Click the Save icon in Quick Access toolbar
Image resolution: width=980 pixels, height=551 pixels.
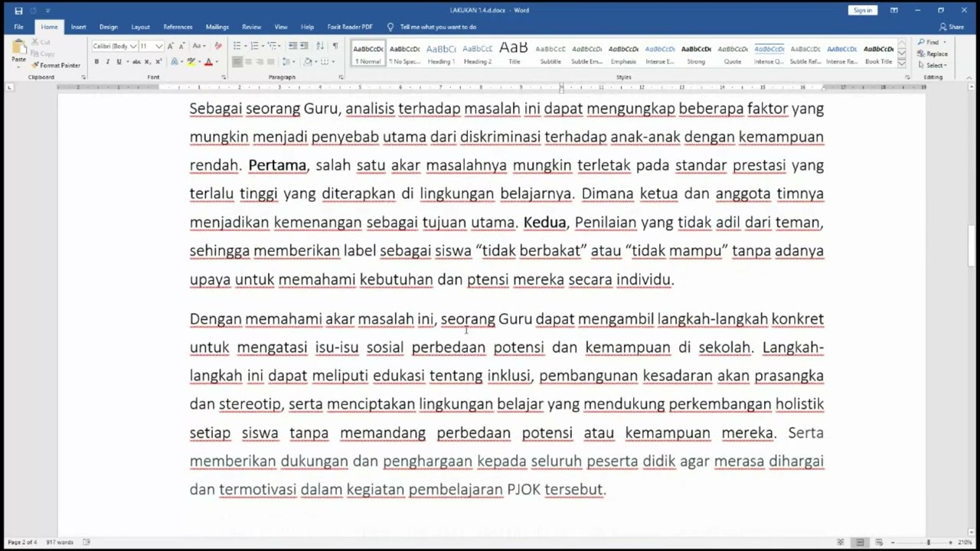[19, 11]
